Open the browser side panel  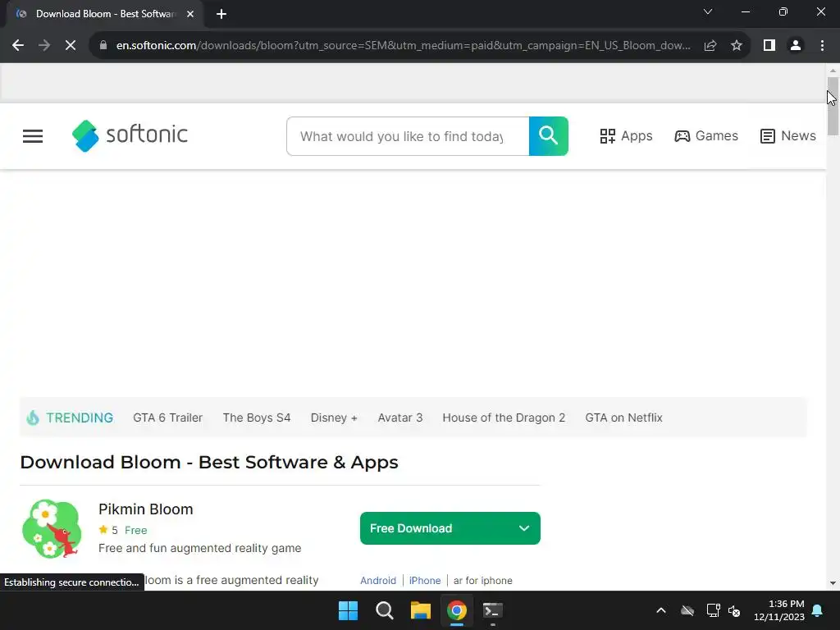[x=769, y=46]
